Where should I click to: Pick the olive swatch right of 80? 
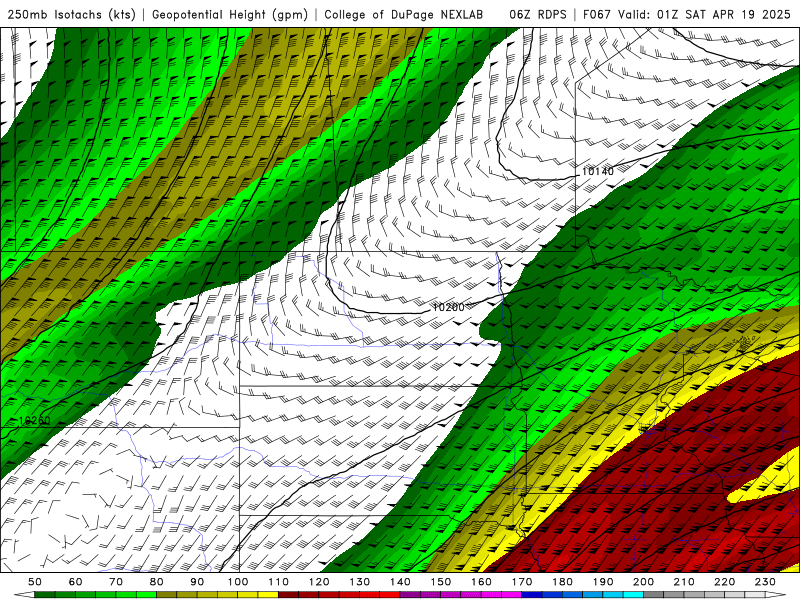pos(167,595)
